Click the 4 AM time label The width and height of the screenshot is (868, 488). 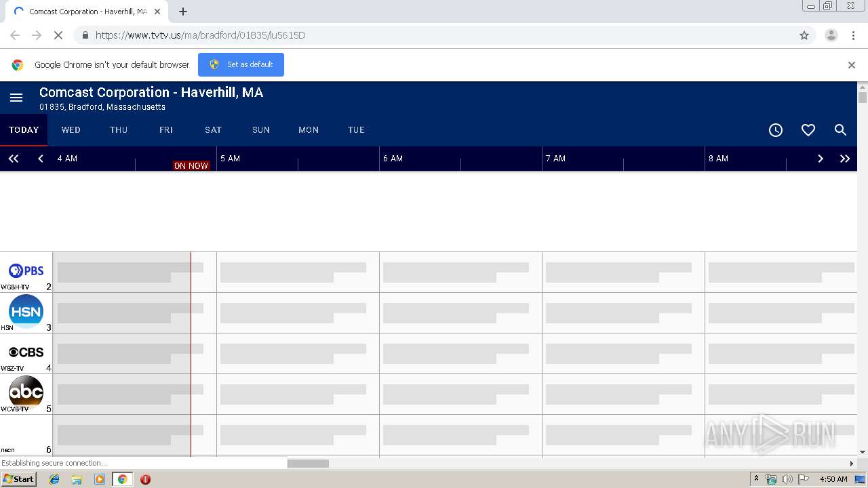[x=67, y=159]
